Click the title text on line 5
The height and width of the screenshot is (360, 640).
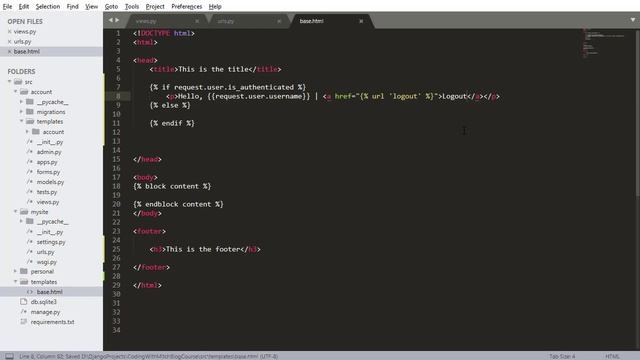coord(213,69)
